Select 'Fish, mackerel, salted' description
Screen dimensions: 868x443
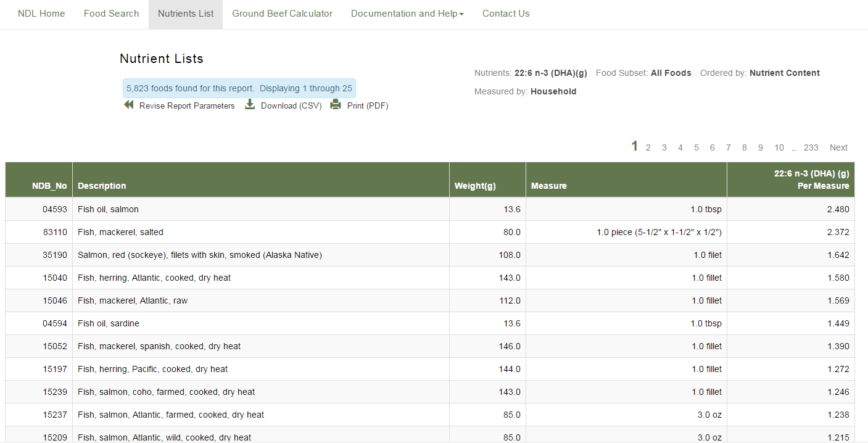[120, 232]
